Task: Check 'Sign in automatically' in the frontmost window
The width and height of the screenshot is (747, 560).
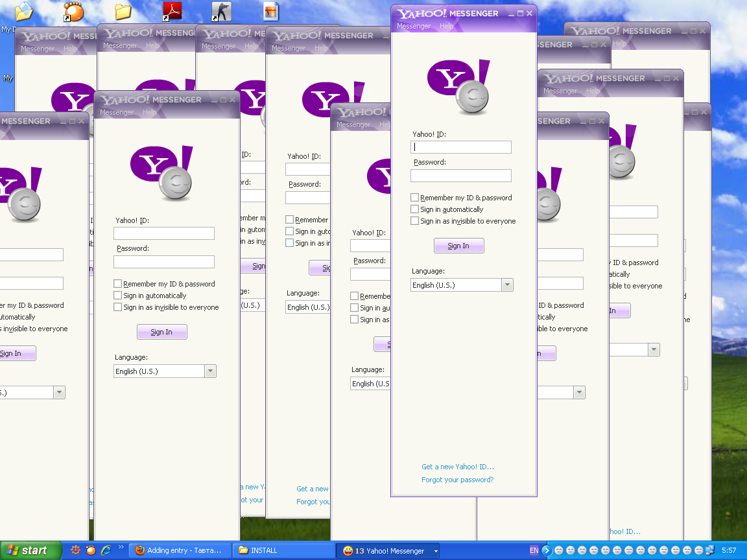Action: pyautogui.click(x=414, y=209)
